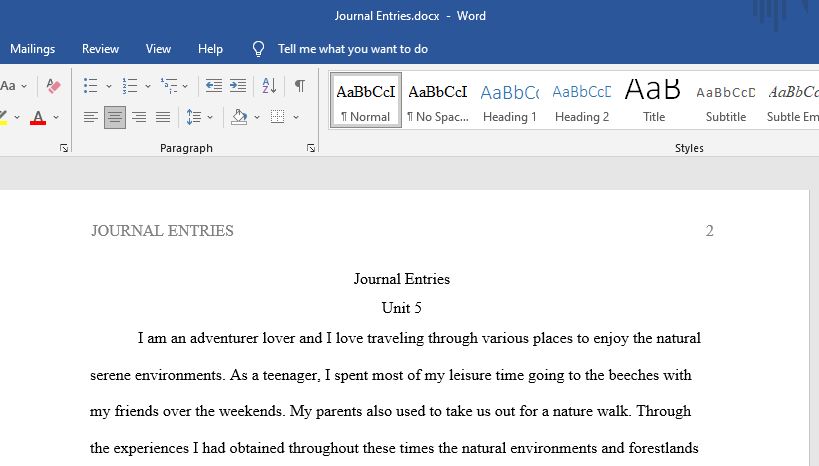
Task: Apply the Heading 1 style
Action: pyautogui.click(x=510, y=100)
